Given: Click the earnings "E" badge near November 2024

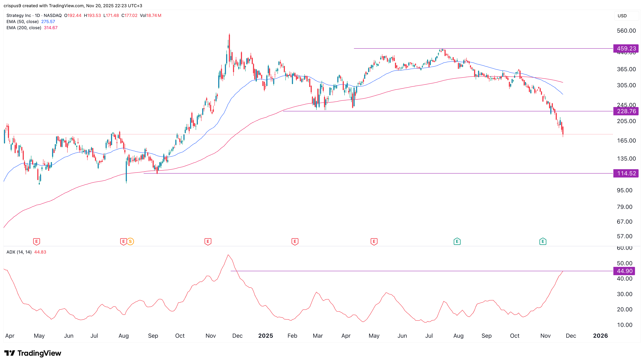Looking at the screenshot, I should click(208, 241).
